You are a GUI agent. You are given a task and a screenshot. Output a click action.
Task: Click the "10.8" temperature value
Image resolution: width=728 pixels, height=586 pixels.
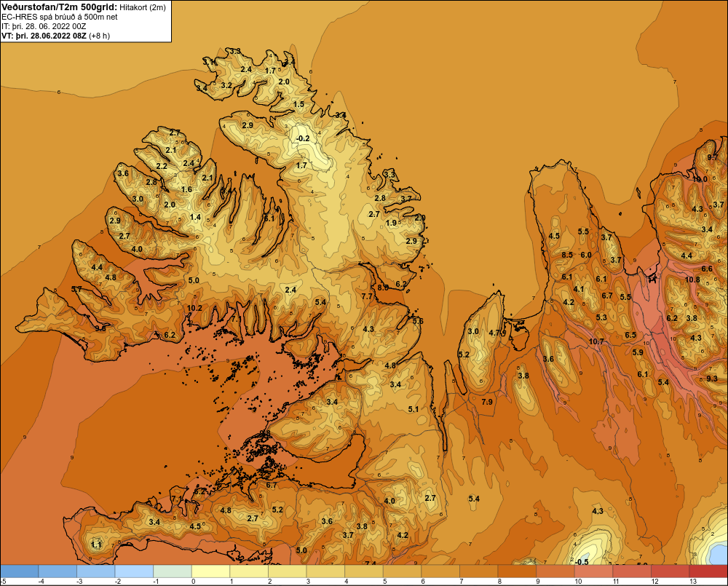click(x=692, y=280)
